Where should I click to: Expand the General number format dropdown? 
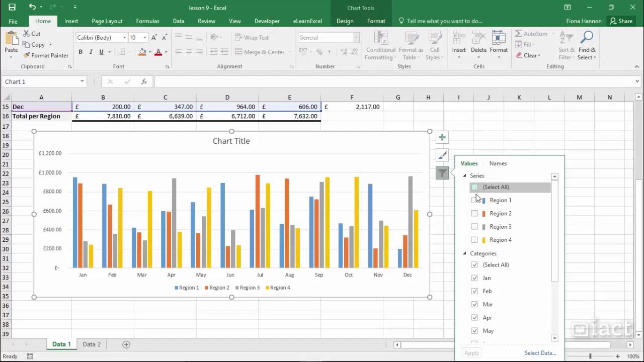tap(356, 38)
